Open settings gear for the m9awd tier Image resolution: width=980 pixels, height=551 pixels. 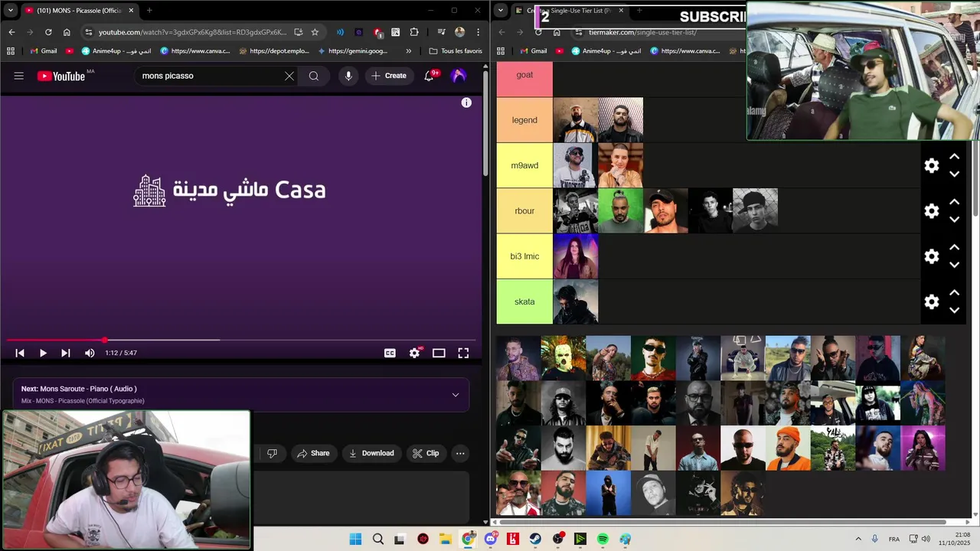tap(932, 165)
